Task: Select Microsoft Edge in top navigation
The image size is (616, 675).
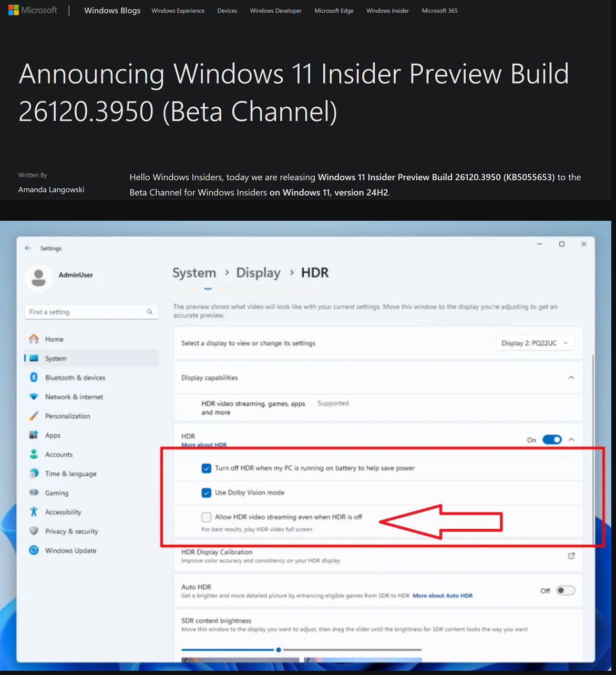Action: 334,11
